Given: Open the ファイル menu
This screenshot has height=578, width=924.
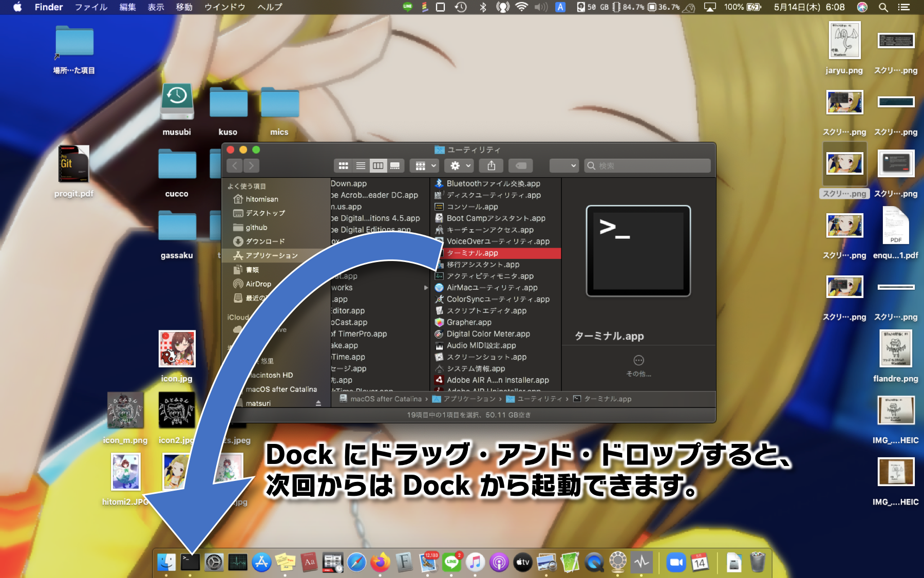Looking at the screenshot, I should pos(91,7).
